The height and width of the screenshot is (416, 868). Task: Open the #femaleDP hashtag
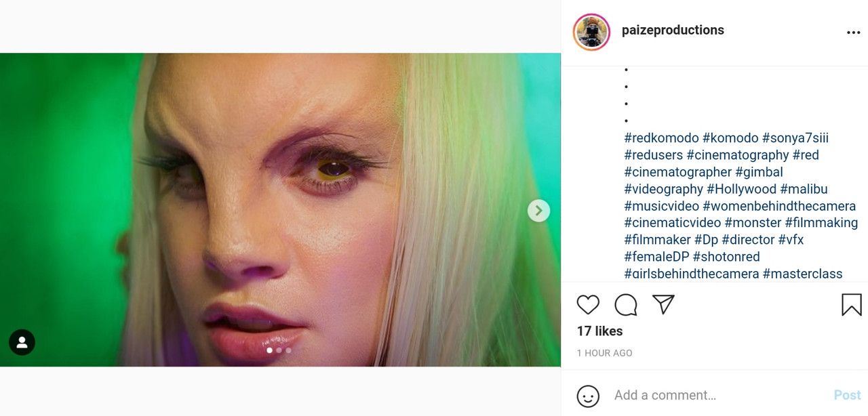[x=656, y=257]
